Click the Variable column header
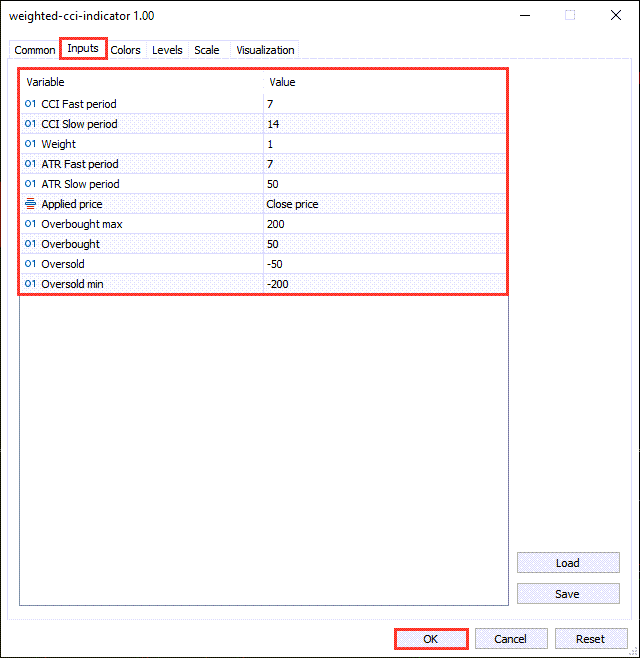This screenshot has width=640, height=658. click(140, 82)
